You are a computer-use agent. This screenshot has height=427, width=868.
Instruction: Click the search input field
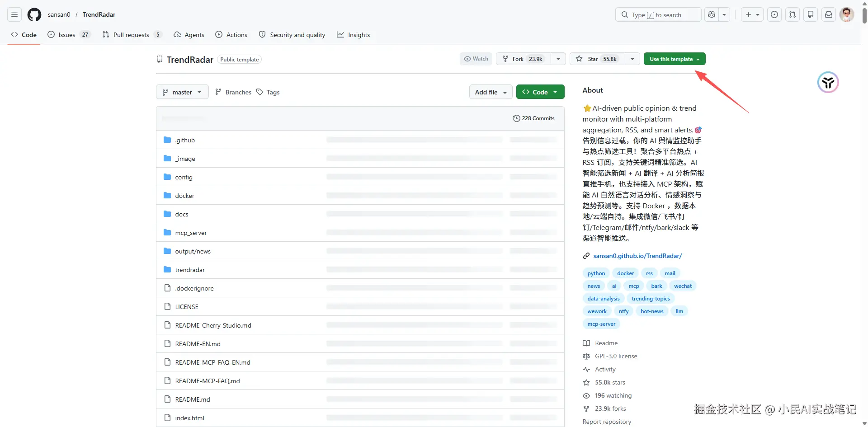(658, 15)
